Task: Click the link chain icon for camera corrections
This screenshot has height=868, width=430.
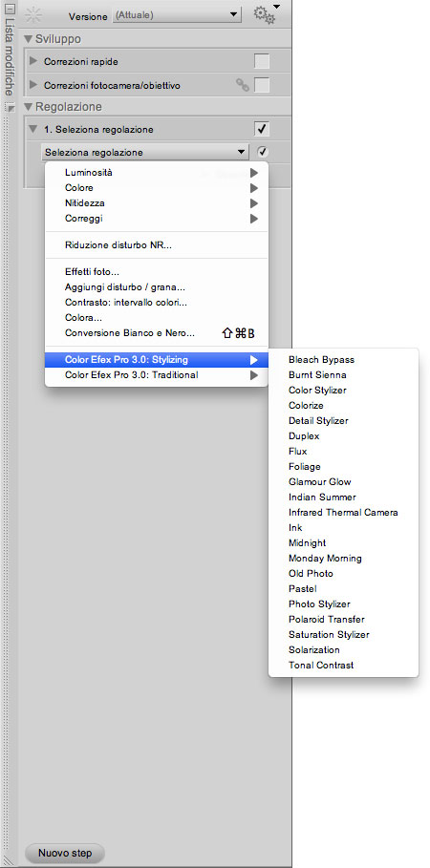Action: pyautogui.click(x=242, y=85)
